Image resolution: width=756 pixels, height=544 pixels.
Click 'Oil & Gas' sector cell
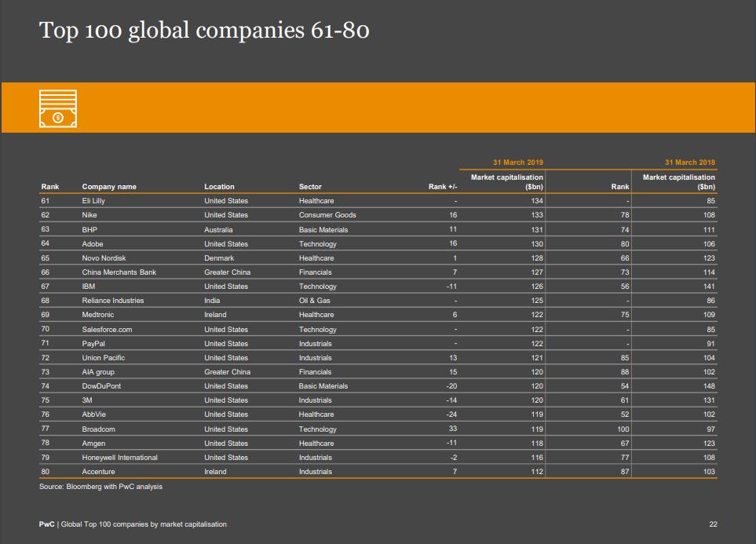[314, 301]
